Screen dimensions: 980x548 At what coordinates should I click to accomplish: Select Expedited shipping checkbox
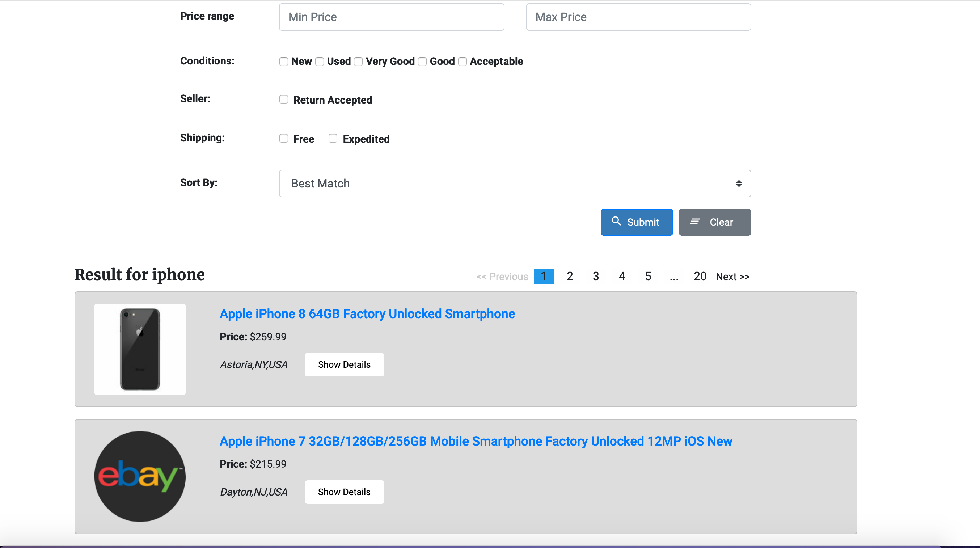(x=333, y=139)
